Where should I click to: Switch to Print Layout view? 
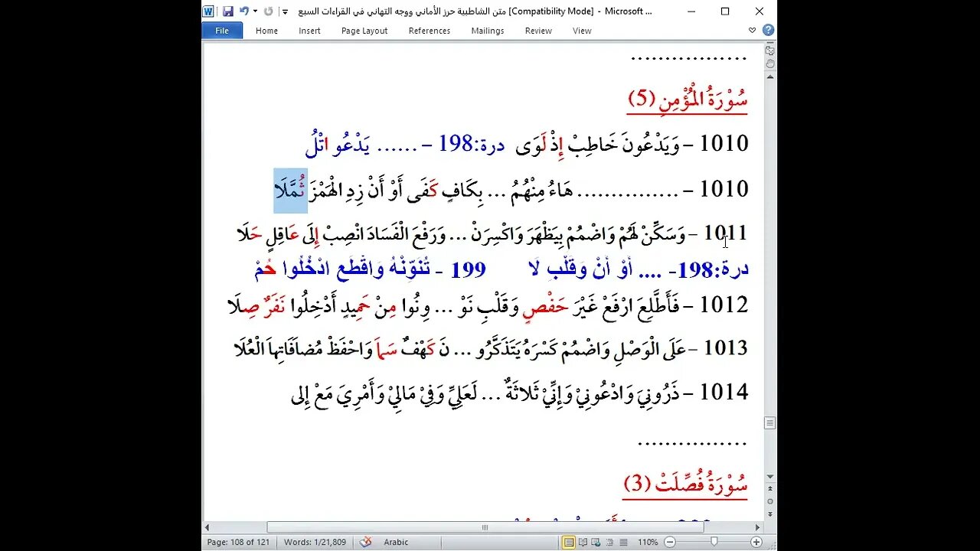click(x=569, y=542)
